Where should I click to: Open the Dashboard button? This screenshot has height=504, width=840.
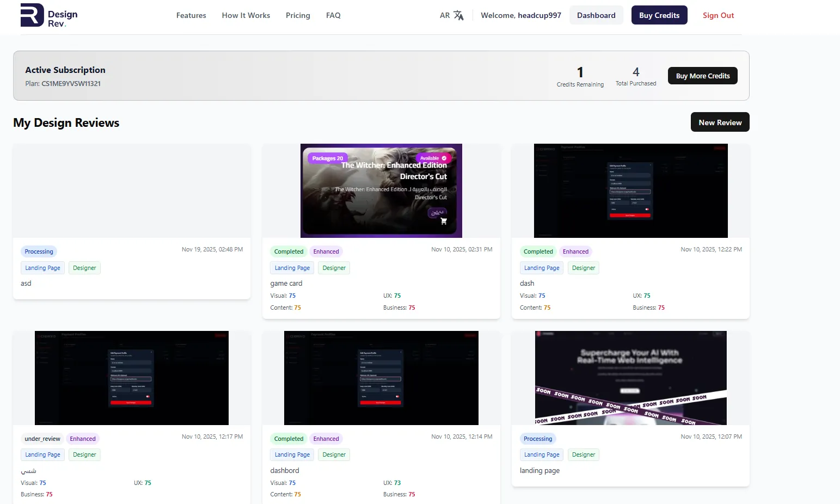[596, 15]
